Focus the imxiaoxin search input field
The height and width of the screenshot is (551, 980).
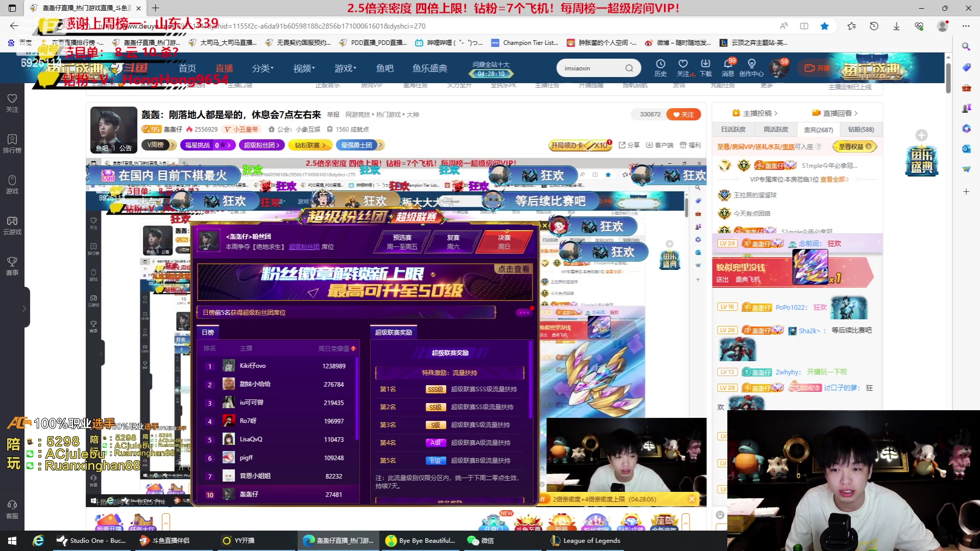(591, 68)
